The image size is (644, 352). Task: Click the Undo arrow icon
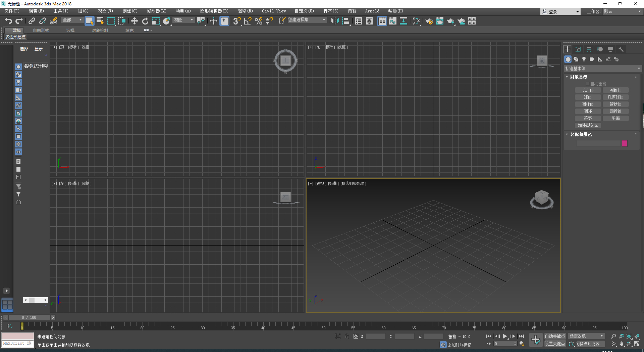click(x=8, y=21)
